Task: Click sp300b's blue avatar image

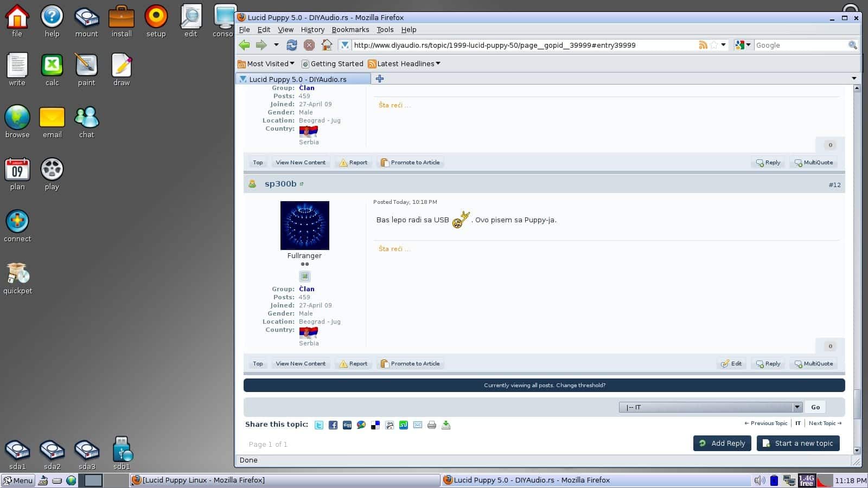Action: (304, 225)
